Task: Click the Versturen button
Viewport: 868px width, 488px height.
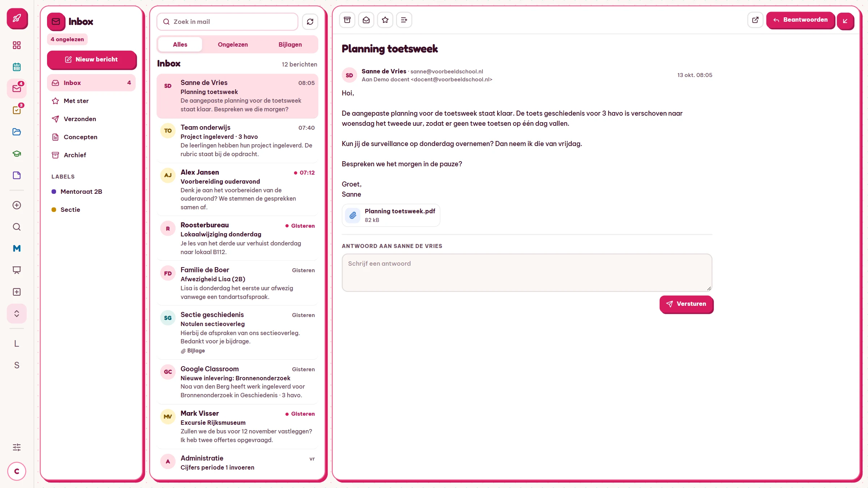Action: [686, 304]
